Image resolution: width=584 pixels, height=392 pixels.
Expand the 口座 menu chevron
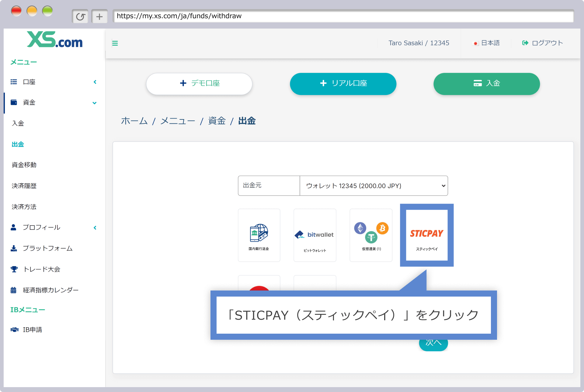(95, 82)
